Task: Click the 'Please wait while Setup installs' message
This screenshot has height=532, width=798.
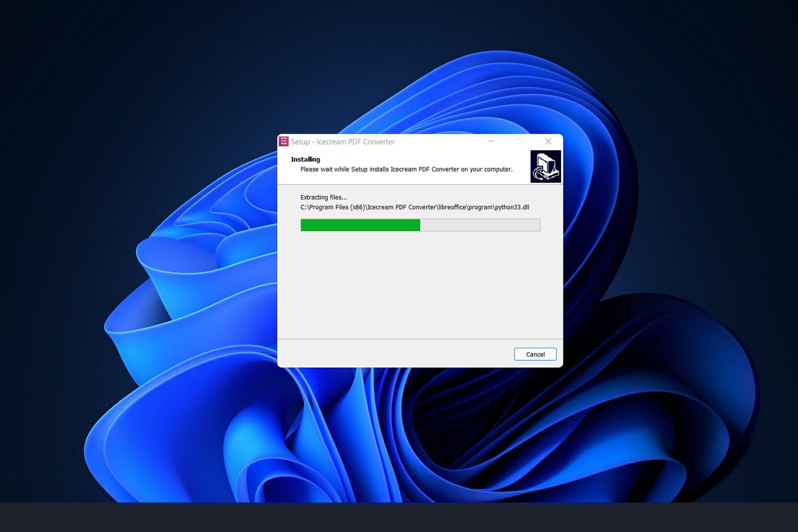Action: [406, 169]
